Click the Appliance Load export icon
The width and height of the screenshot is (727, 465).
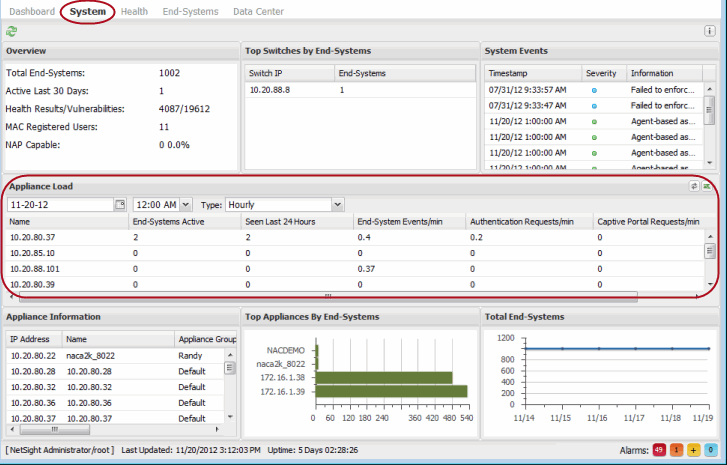click(x=708, y=186)
